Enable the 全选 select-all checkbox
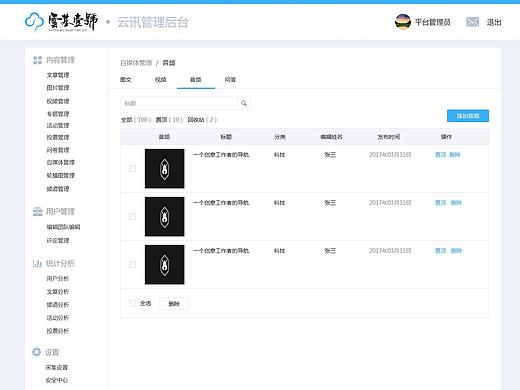Viewport: 520px width, 390px height. pyautogui.click(x=132, y=303)
